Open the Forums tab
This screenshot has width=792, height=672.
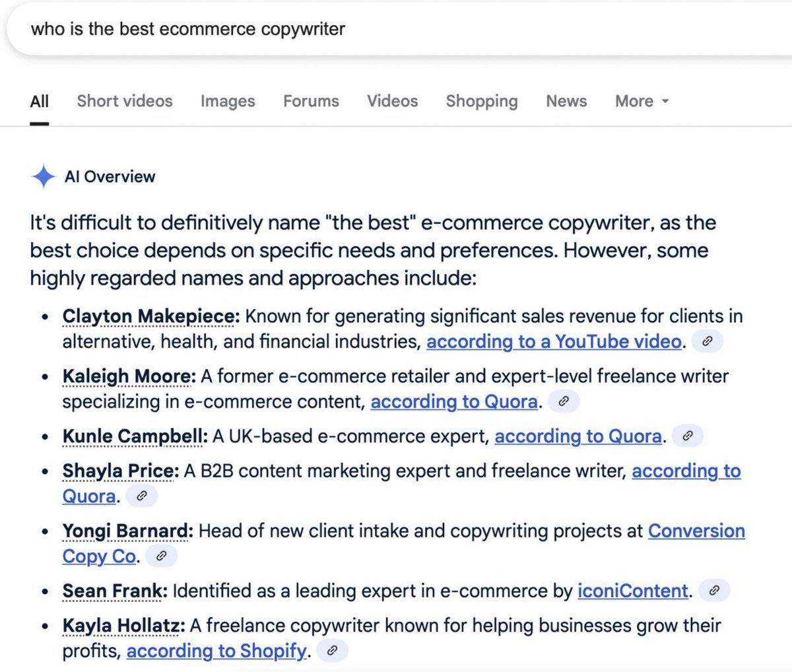click(x=311, y=101)
